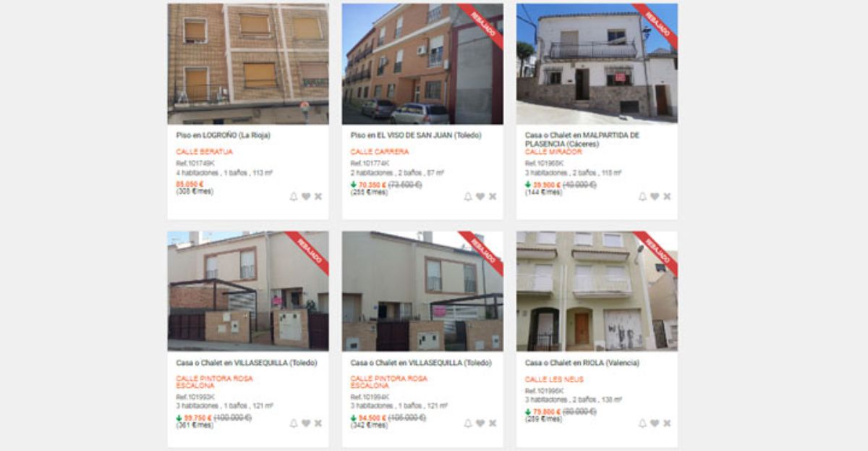The image size is (868, 451).
Task: Click bell icon on El Viso de San Juan listing
Action: (468, 196)
